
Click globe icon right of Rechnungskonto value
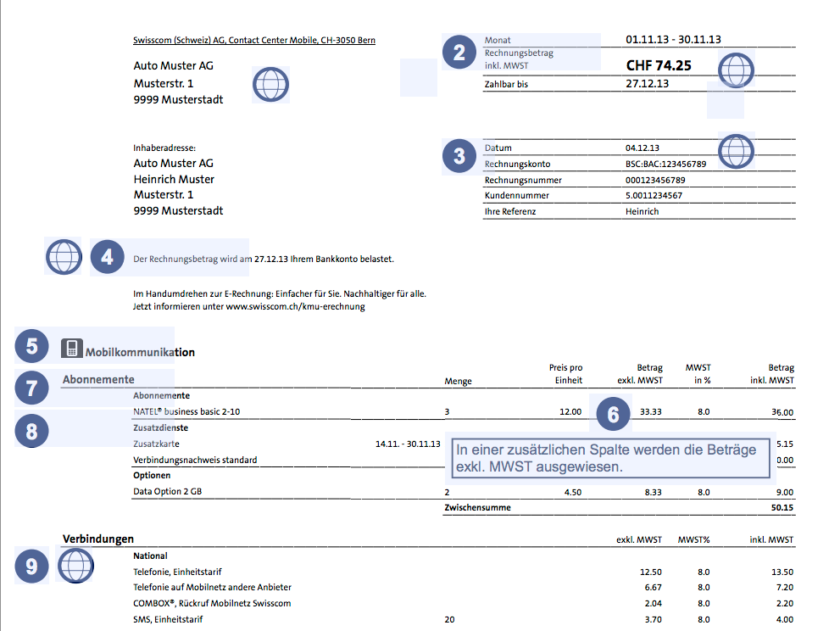point(736,151)
